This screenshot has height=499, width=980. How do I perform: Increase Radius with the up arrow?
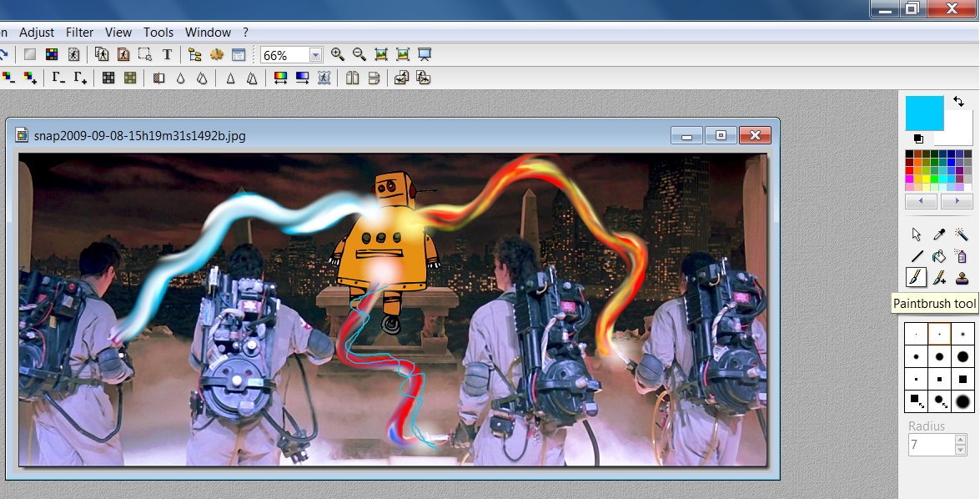coord(961,440)
